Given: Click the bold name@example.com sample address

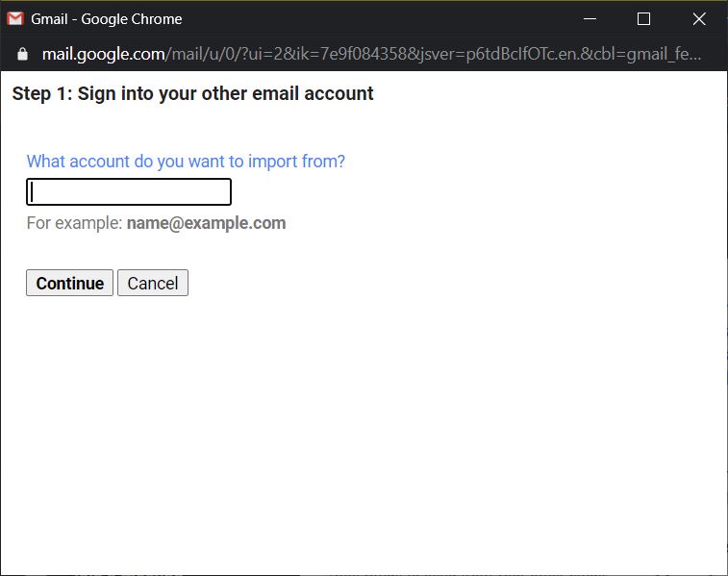Looking at the screenshot, I should [x=206, y=223].
